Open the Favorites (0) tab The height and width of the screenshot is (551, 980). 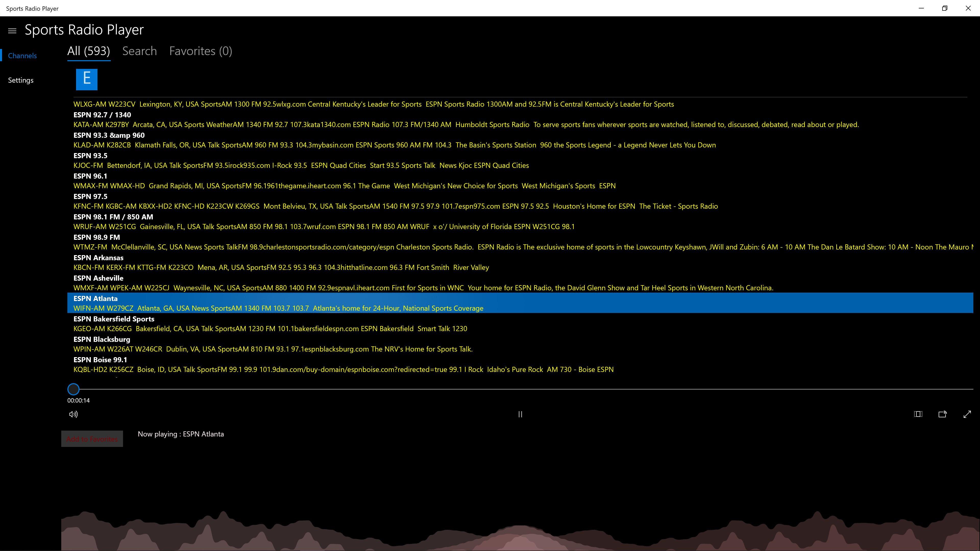201,51
